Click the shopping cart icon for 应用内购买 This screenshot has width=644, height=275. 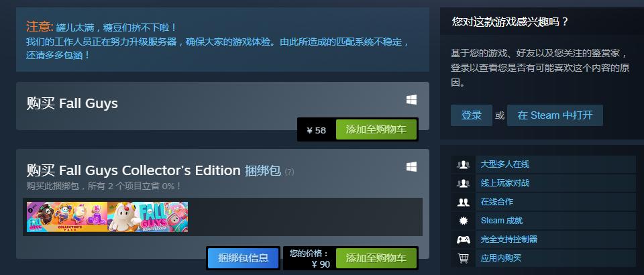(x=464, y=258)
